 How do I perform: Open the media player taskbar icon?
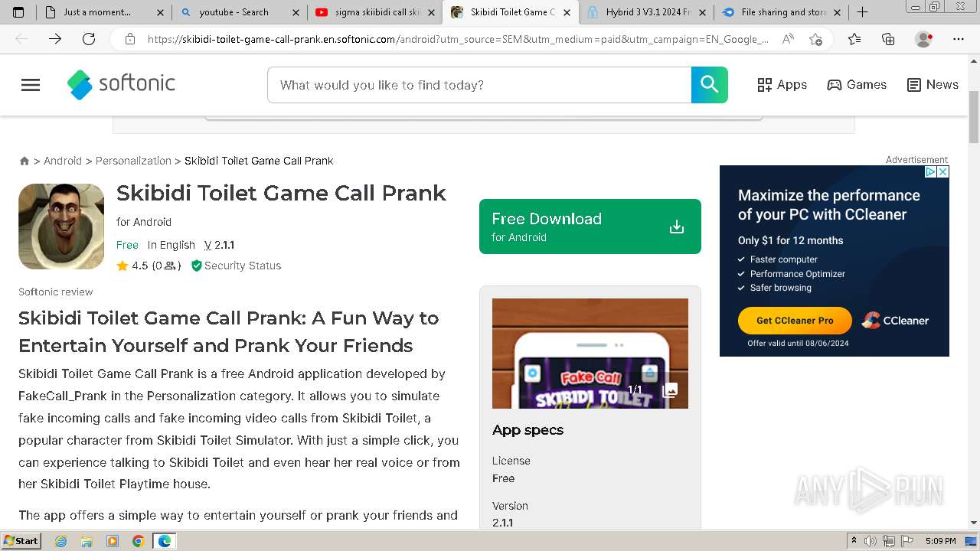click(113, 541)
